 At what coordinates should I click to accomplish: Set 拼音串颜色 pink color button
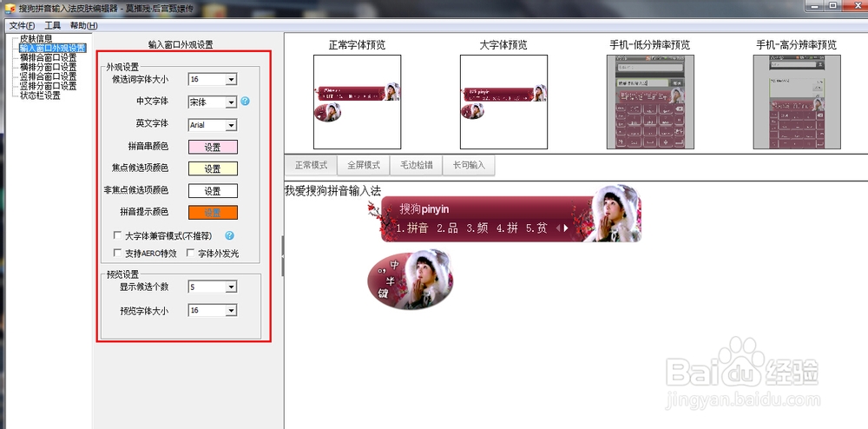pos(213,147)
